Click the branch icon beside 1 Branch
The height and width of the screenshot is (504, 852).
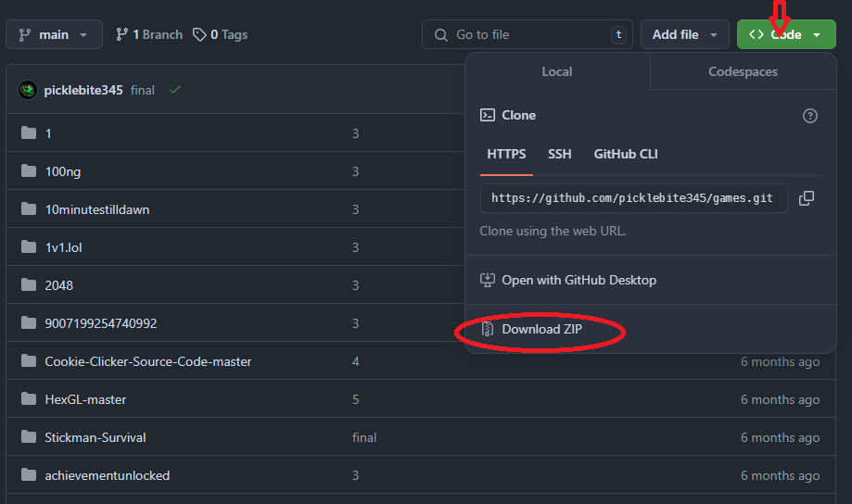121,34
